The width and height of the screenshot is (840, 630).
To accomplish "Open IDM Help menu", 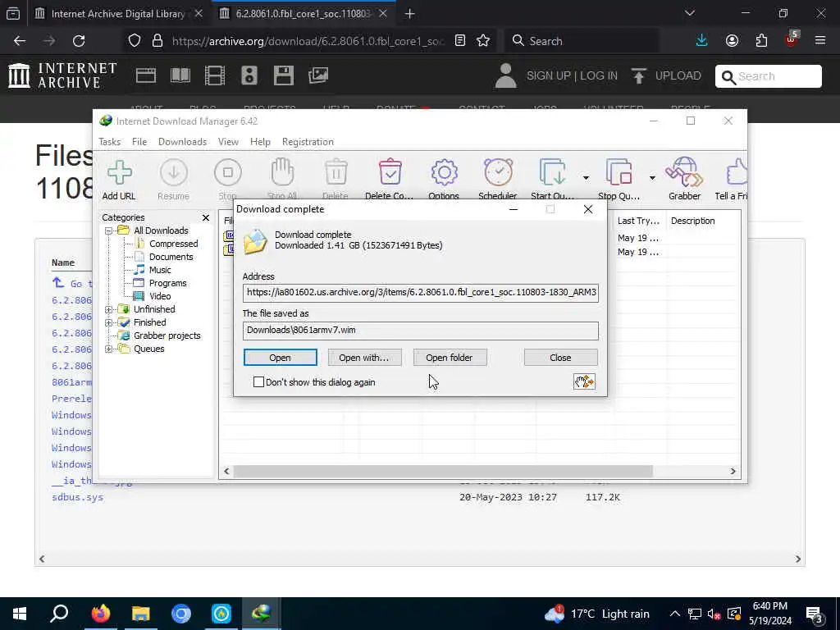I will coord(260,142).
